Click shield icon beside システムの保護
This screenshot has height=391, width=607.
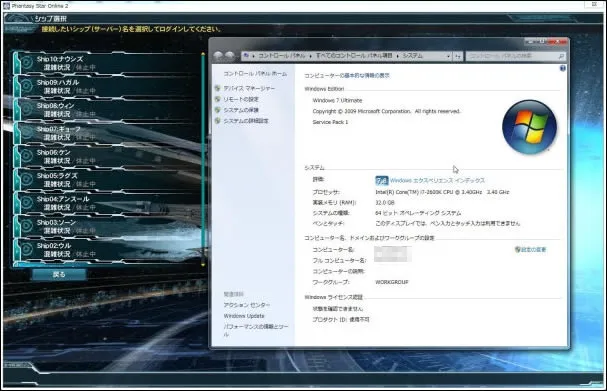point(218,110)
